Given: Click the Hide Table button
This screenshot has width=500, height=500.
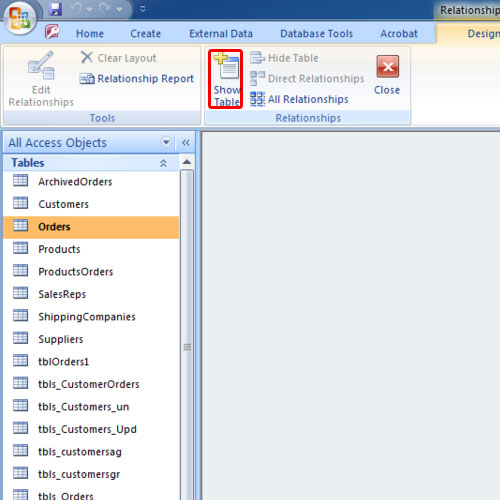Looking at the screenshot, I should click(x=284, y=58).
